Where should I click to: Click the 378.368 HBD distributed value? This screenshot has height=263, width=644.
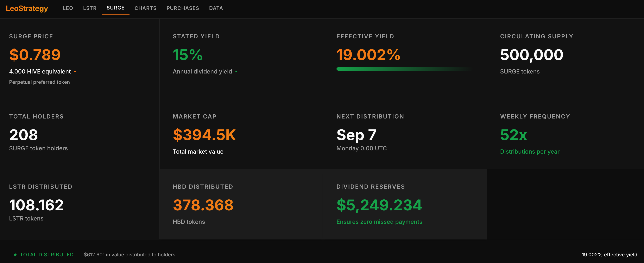point(203,205)
